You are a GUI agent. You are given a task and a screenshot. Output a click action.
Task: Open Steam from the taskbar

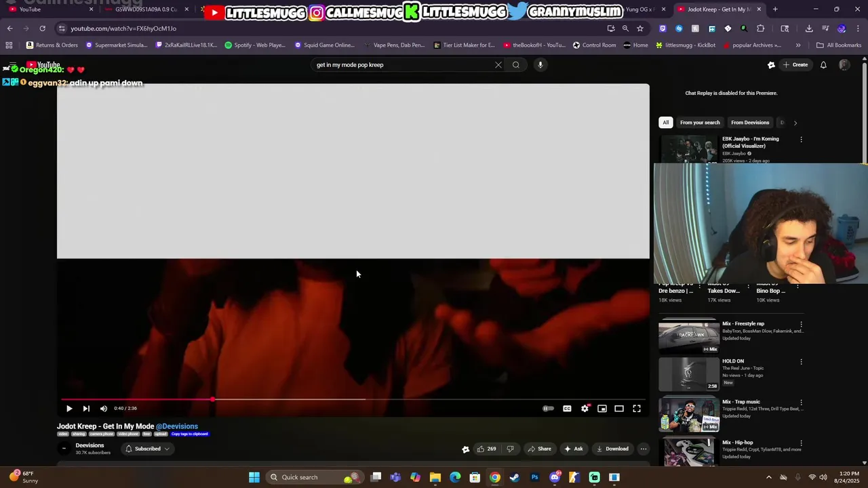coord(515,477)
